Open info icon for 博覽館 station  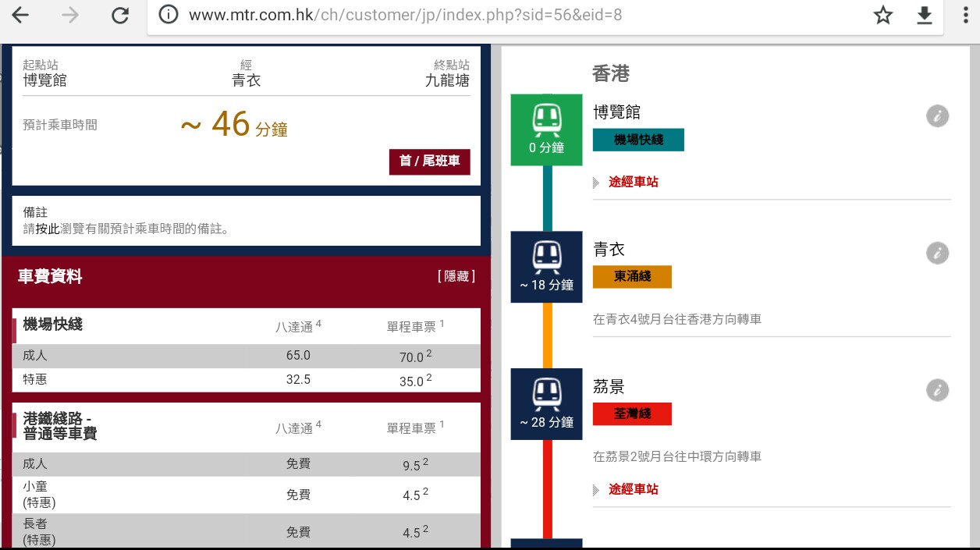click(937, 116)
